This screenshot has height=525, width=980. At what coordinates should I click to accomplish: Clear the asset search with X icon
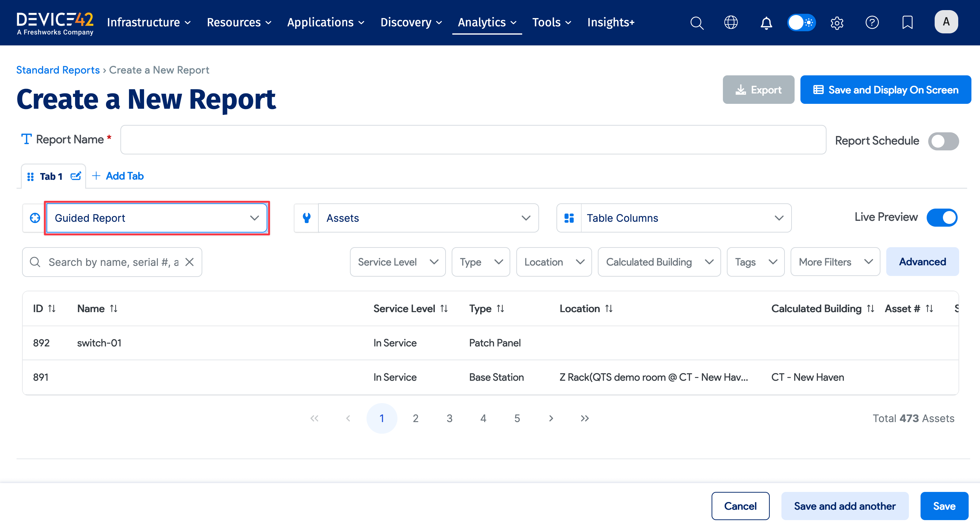(189, 262)
